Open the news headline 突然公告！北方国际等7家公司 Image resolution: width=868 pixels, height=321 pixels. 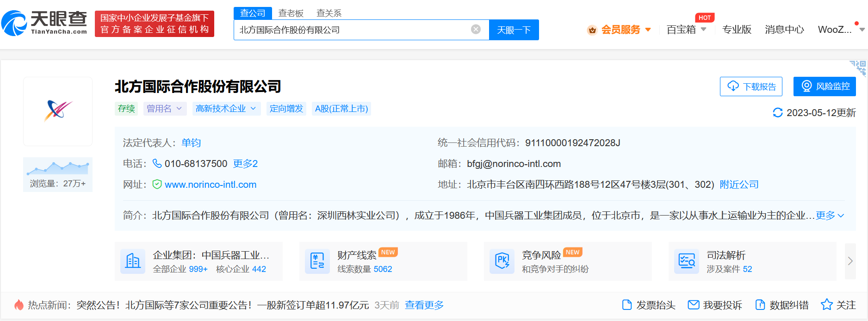point(223,305)
